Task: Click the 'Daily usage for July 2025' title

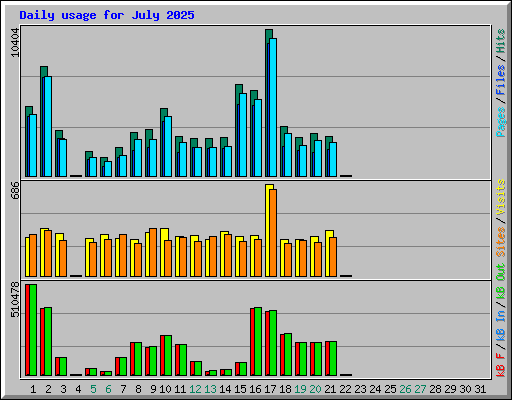Action: click(107, 15)
